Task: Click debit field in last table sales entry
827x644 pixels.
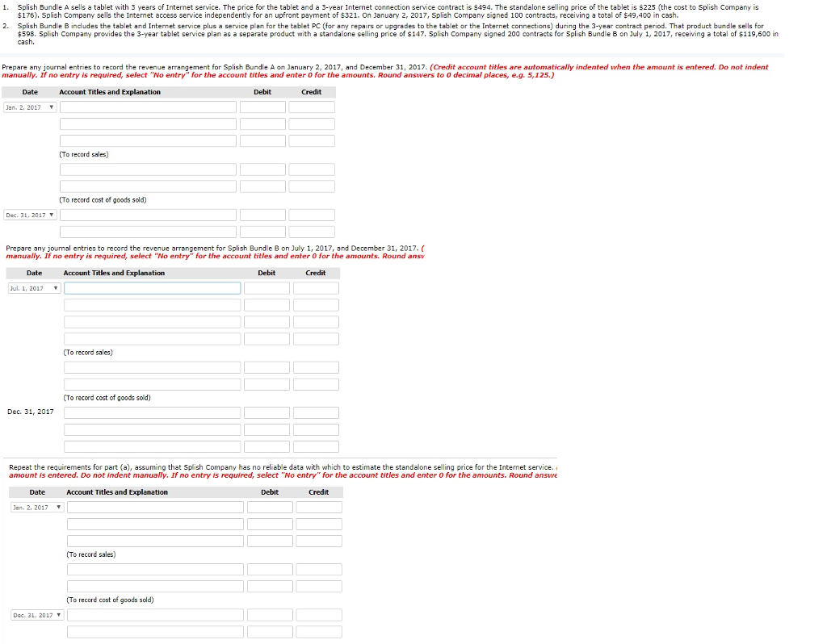Action: 270,507
